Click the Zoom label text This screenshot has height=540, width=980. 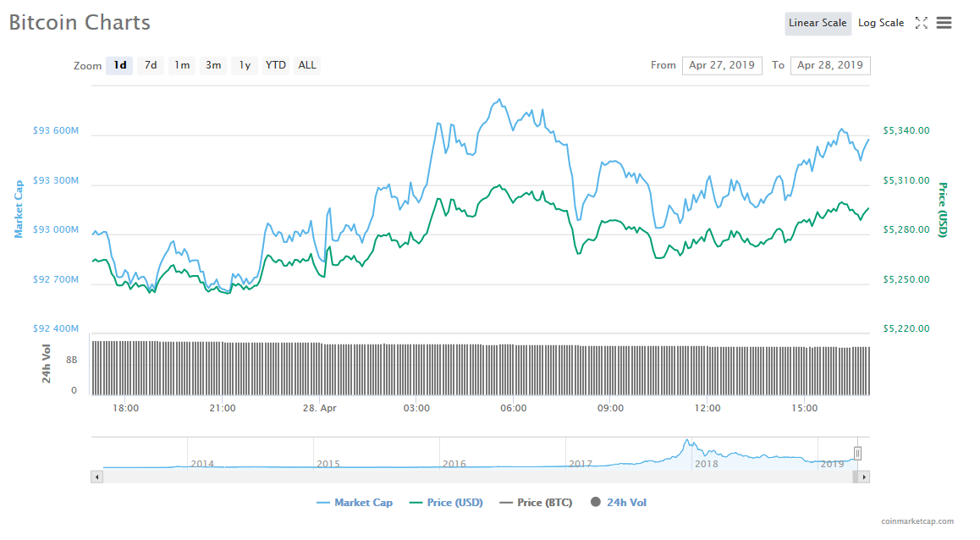(x=87, y=66)
